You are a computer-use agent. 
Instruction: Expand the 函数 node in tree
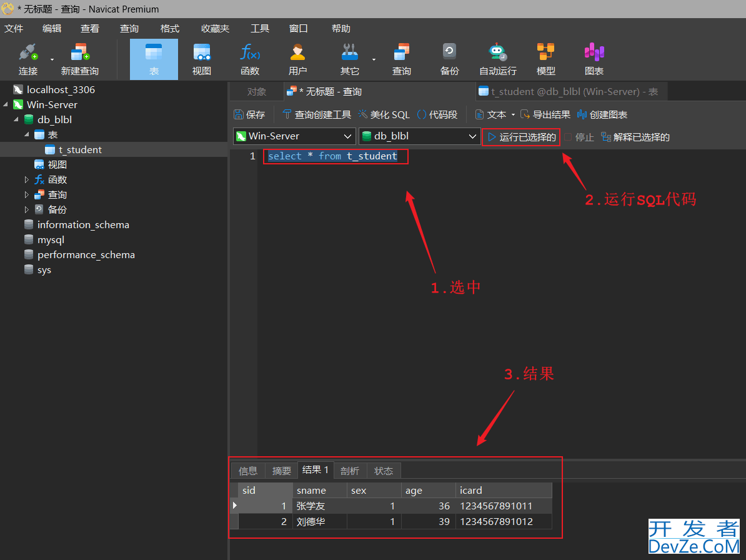pyautogui.click(x=27, y=180)
